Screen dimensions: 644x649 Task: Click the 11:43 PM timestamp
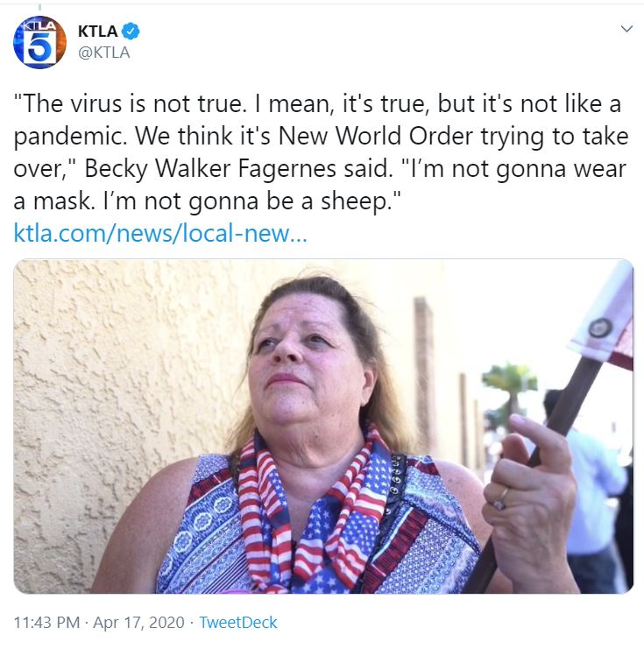click(x=46, y=622)
